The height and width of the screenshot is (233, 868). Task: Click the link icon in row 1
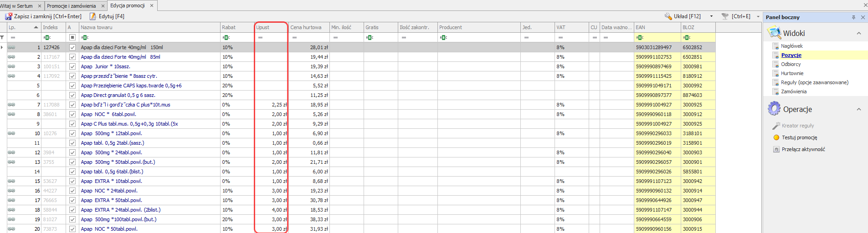11,47
